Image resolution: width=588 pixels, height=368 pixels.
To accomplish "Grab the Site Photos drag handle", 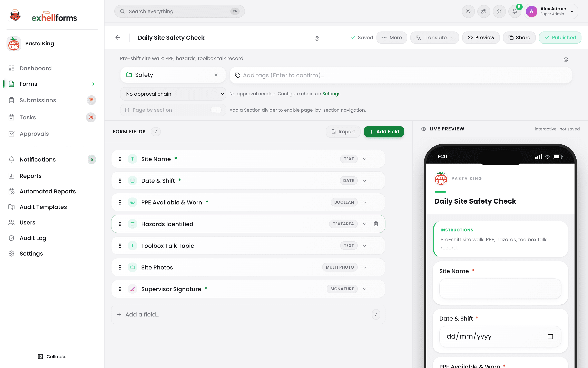I will (x=120, y=267).
